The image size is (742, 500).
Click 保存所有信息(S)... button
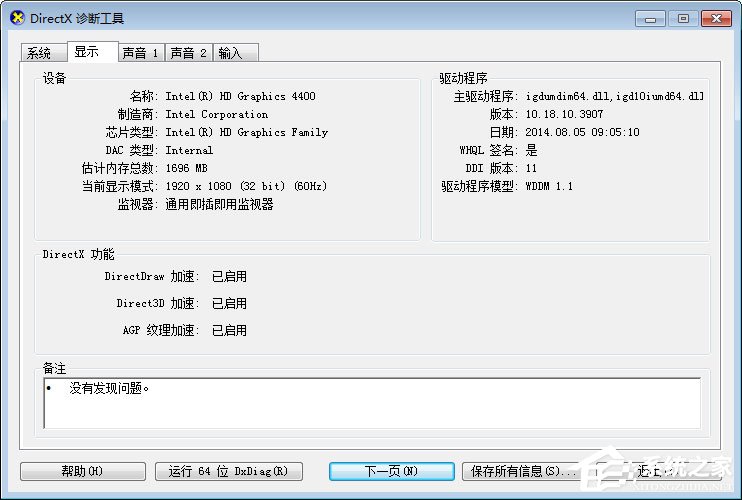522,471
